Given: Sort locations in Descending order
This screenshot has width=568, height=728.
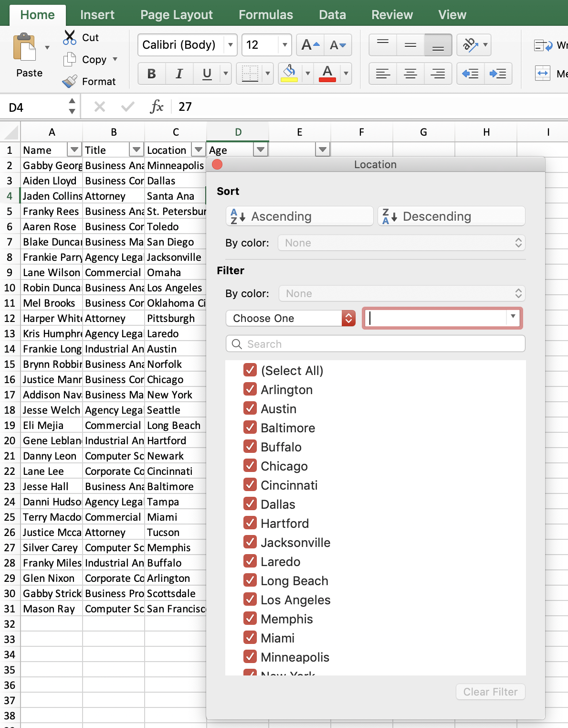Looking at the screenshot, I should click(451, 216).
